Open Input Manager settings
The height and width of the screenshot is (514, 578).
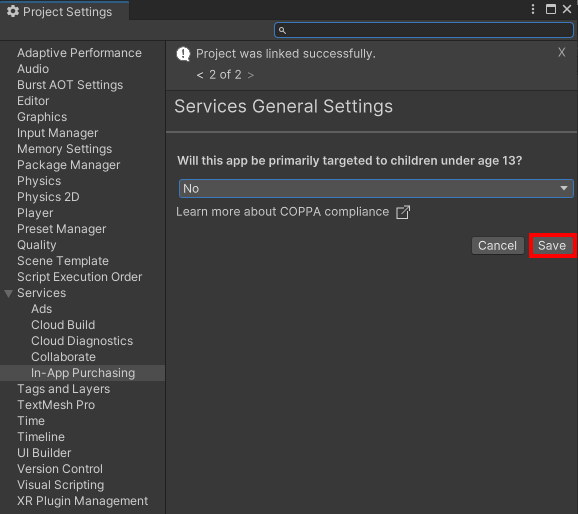pos(58,133)
